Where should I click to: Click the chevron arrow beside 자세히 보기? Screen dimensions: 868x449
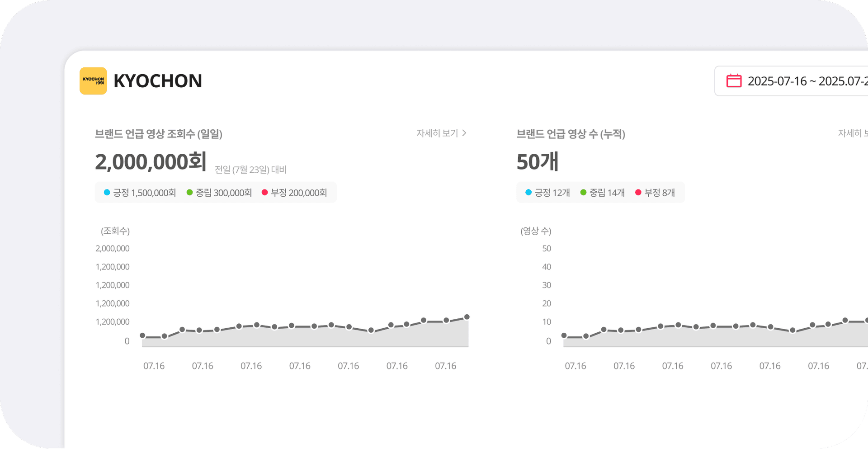464,133
